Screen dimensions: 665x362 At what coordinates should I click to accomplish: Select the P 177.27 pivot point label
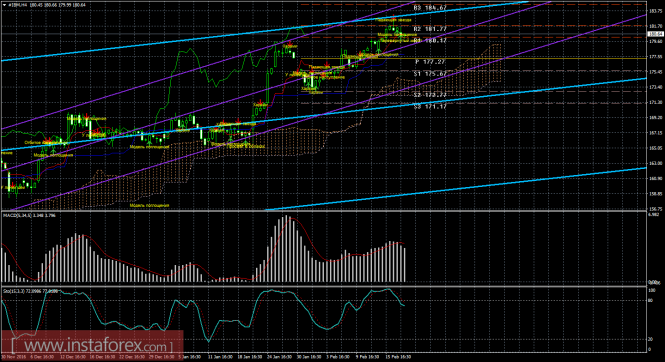(x=430, y=62)
